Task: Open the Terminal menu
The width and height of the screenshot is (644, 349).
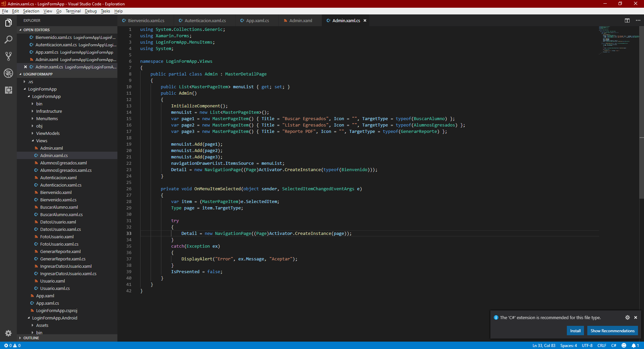Action: pos(73,11)
